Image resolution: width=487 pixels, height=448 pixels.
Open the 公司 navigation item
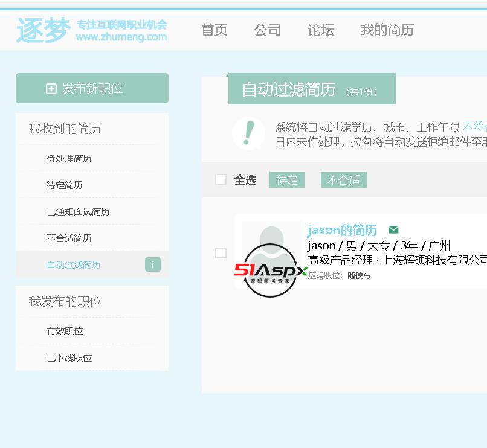pos(268,30)
